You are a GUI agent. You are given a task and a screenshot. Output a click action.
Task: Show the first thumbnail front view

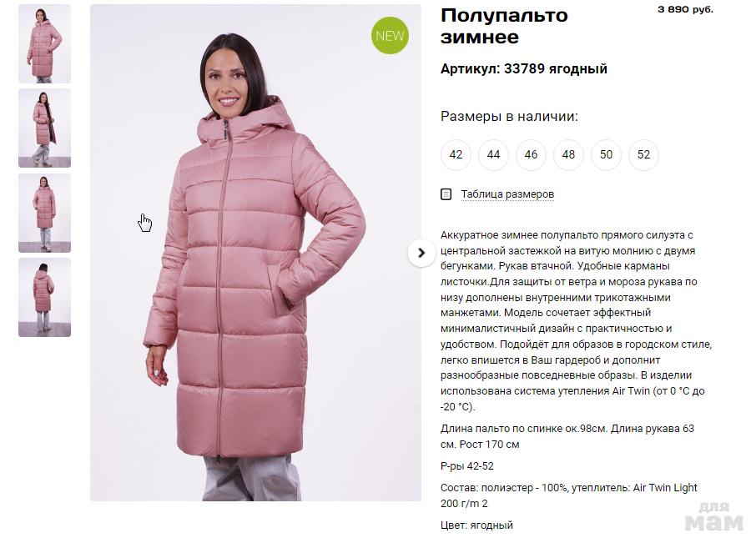pyautogui.click(x=44, y=44)
